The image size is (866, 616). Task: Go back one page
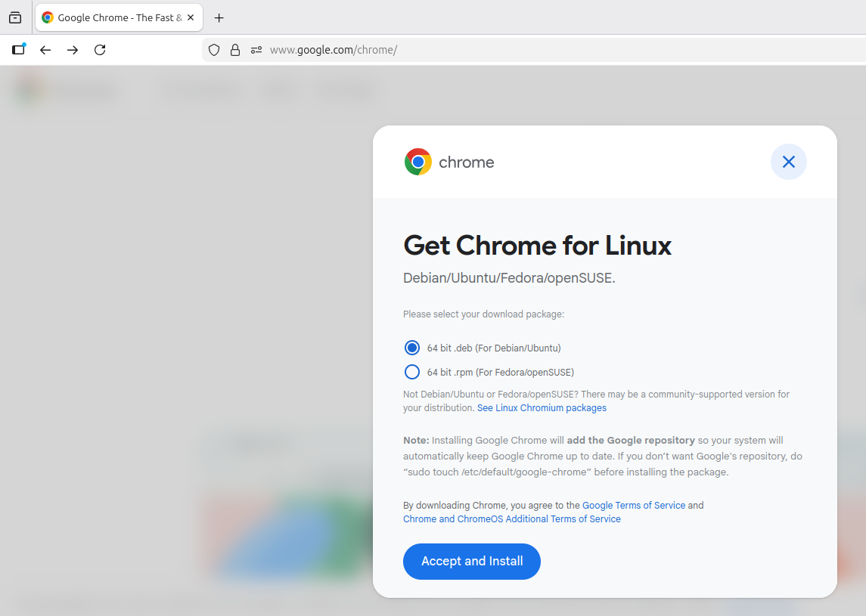[x=45, y=50]
